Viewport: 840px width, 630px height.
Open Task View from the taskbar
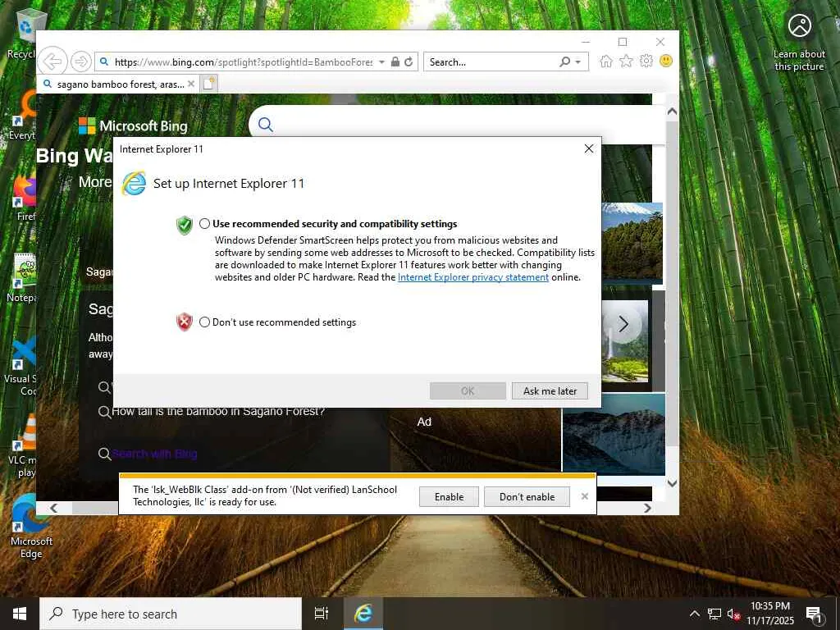click(322, 614)
